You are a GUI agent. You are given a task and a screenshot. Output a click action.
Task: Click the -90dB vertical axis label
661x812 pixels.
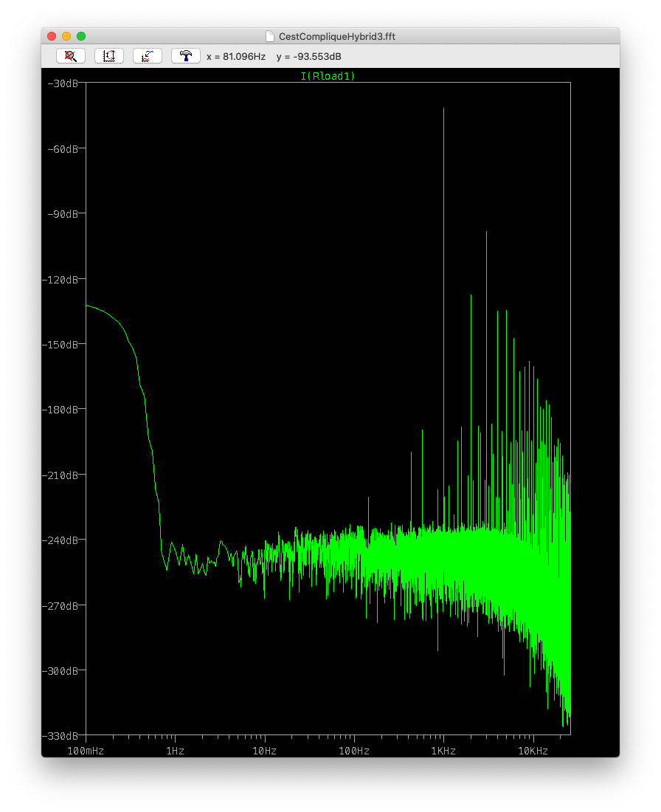click(x=63, y=214)
